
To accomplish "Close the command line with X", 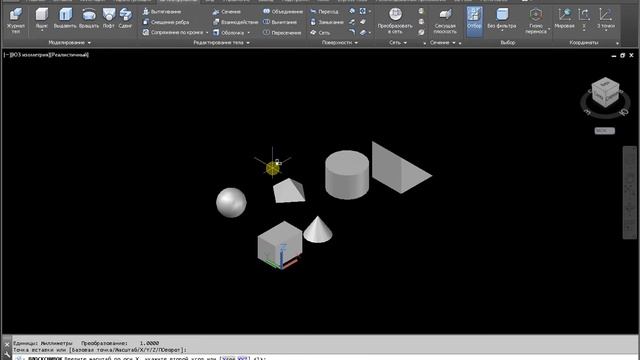I will tap(7, 344).
